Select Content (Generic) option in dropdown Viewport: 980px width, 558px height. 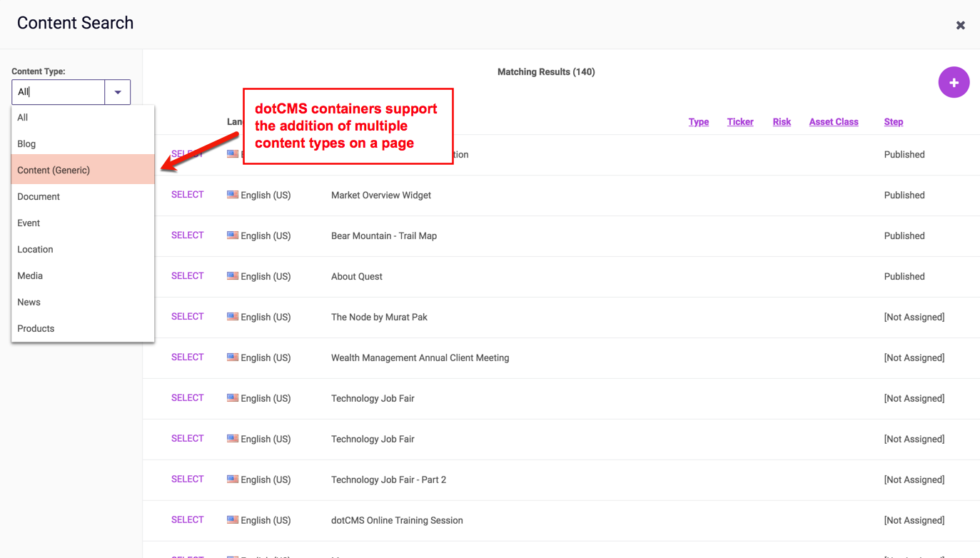coord(54,170)
